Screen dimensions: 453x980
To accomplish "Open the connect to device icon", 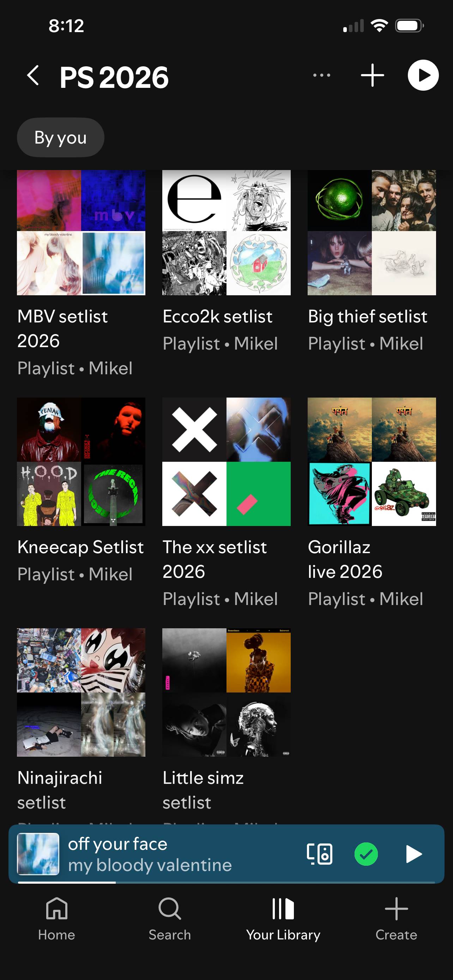I will click(x=320, y=854).
